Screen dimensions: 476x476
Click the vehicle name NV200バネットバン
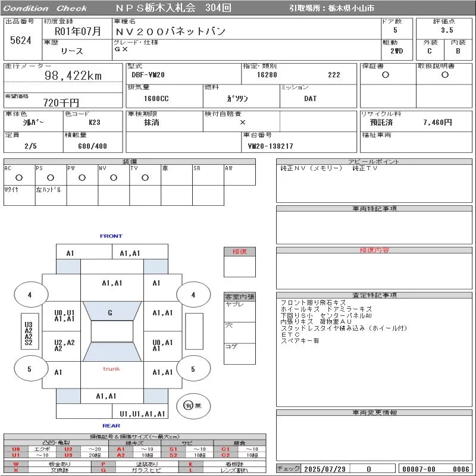[x=170, y=32]
